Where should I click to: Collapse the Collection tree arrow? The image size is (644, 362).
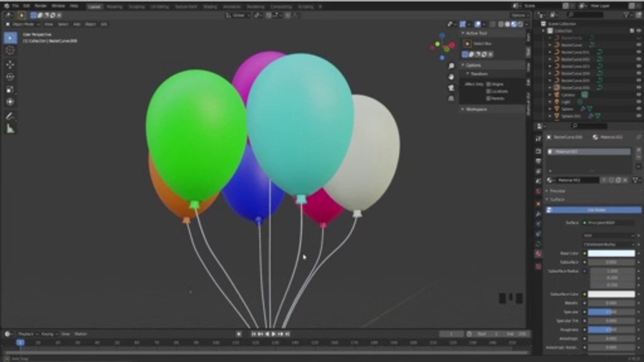pos(544,31)
